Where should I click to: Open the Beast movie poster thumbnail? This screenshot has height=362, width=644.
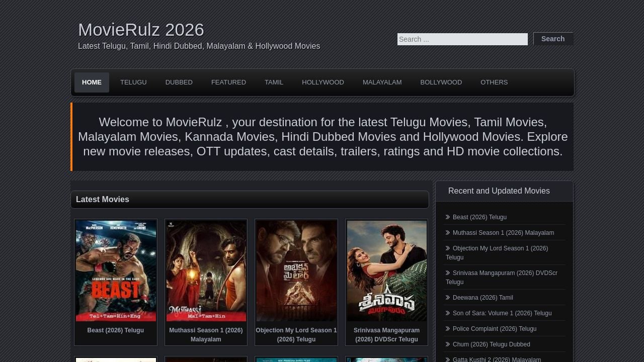[x=116, y=270]
